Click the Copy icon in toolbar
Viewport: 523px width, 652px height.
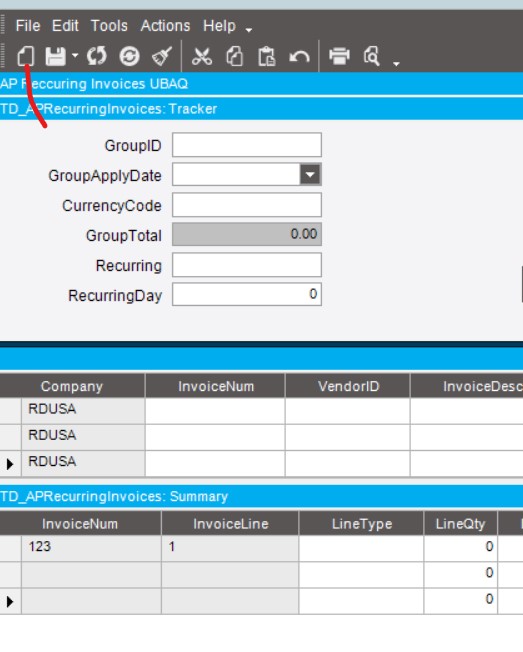tap(234, 56)
